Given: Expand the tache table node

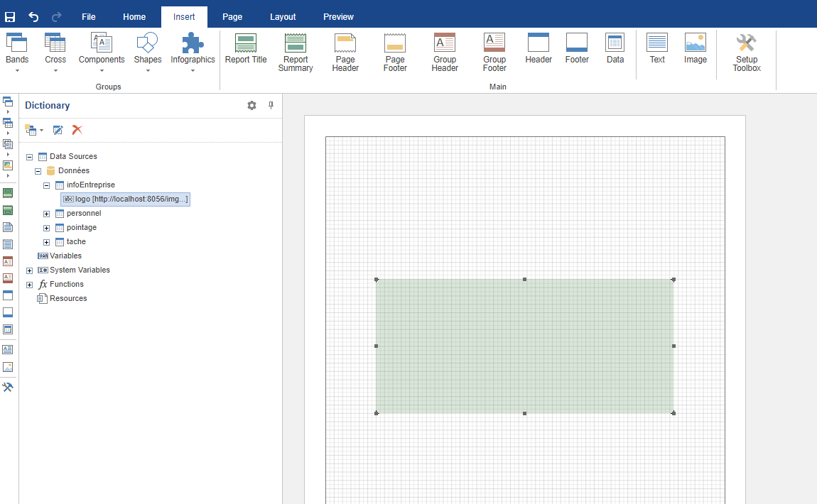Looking at the screenshot, I should click(x=46, y=242).
